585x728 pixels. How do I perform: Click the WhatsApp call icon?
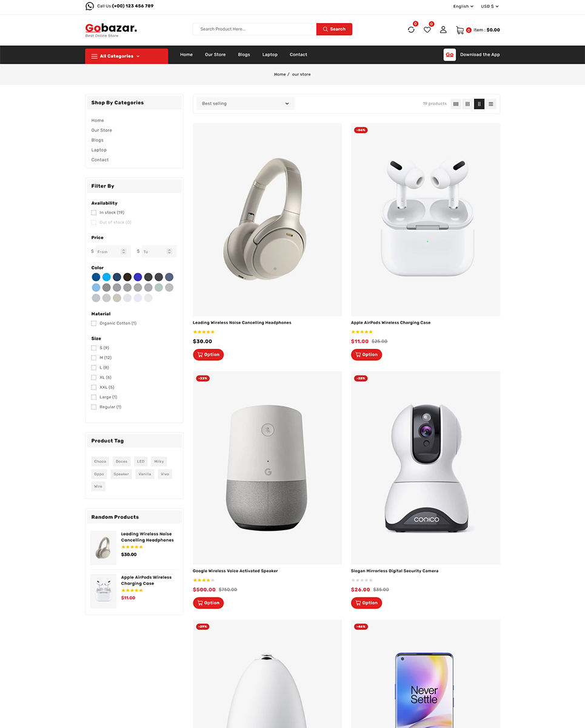point(90,6)
